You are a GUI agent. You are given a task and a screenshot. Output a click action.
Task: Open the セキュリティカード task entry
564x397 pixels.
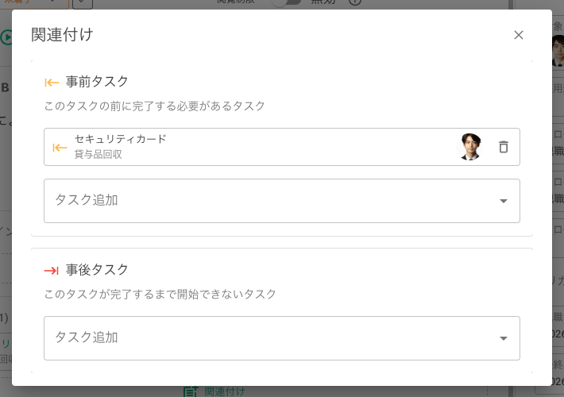point(282,147)
